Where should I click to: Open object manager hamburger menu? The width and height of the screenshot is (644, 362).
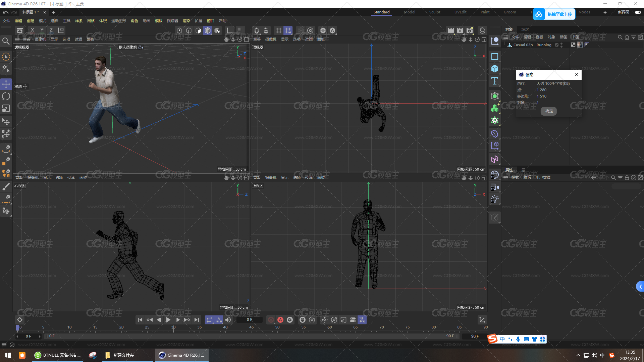pyautogui.click(x=506, y=37)
